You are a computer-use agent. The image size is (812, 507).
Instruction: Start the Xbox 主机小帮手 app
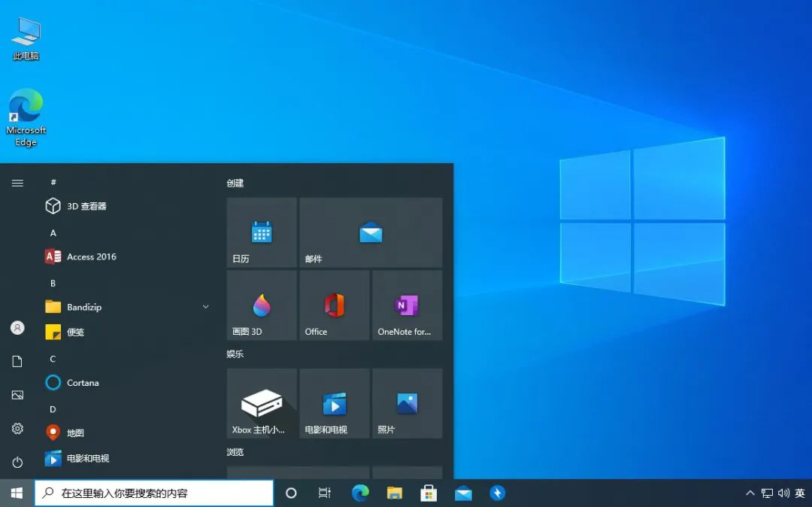pyautogui.click(x=261, y=402)
